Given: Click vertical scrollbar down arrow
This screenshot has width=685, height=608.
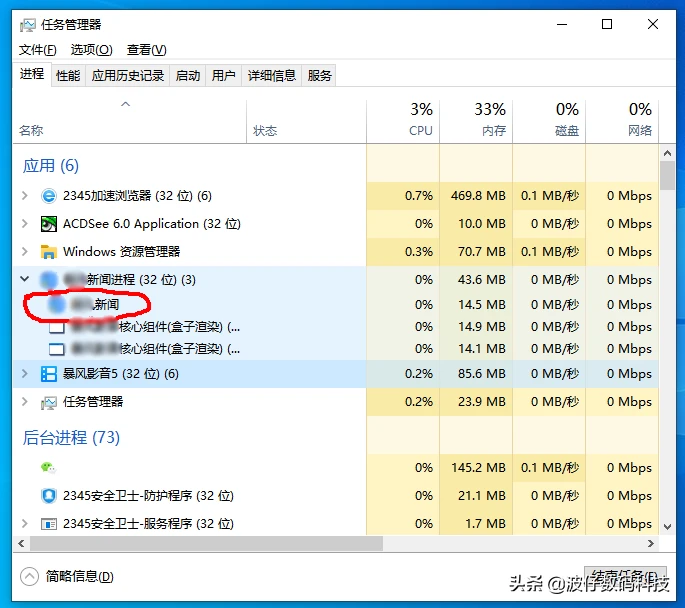Looking at the screenshot, I should pyautogui.click(x=667, y=527).
